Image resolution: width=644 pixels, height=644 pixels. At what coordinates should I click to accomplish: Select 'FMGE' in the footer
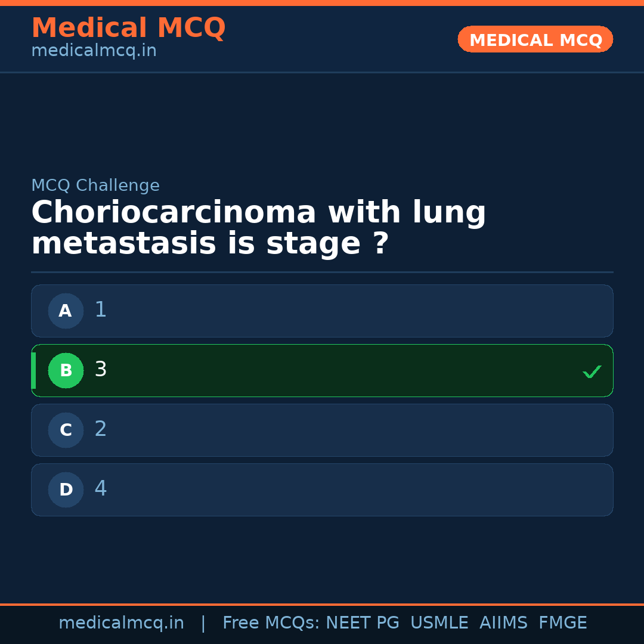[562, 623]
